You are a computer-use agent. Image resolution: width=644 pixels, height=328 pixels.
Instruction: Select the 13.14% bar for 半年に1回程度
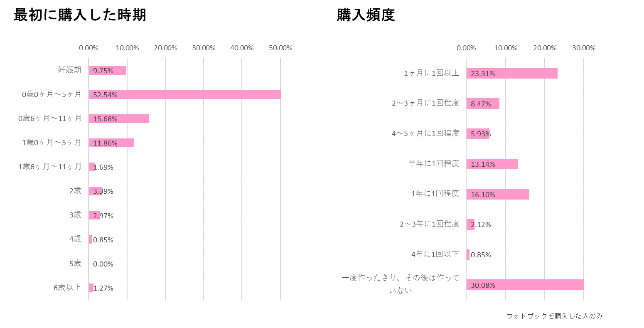492,164
